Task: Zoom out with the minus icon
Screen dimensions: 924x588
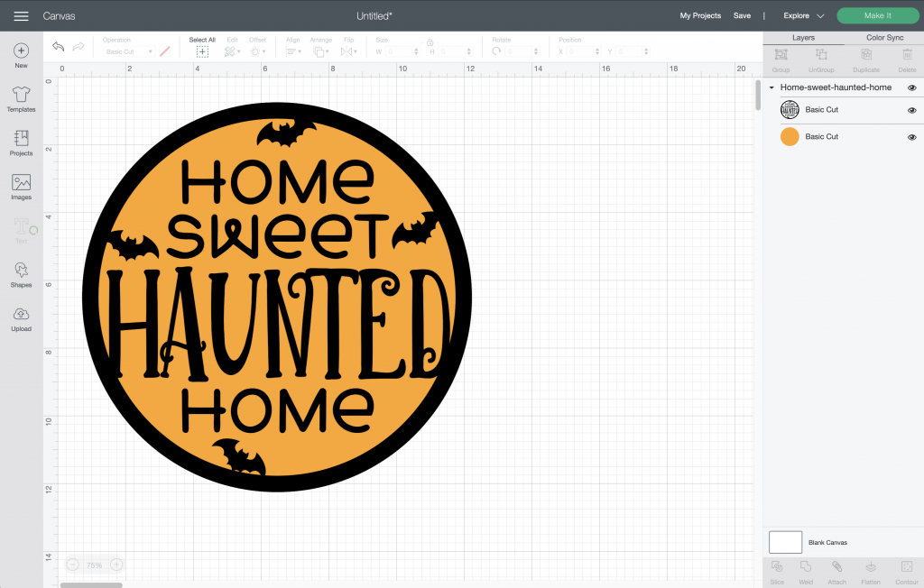Action: [x=72, y=565]
